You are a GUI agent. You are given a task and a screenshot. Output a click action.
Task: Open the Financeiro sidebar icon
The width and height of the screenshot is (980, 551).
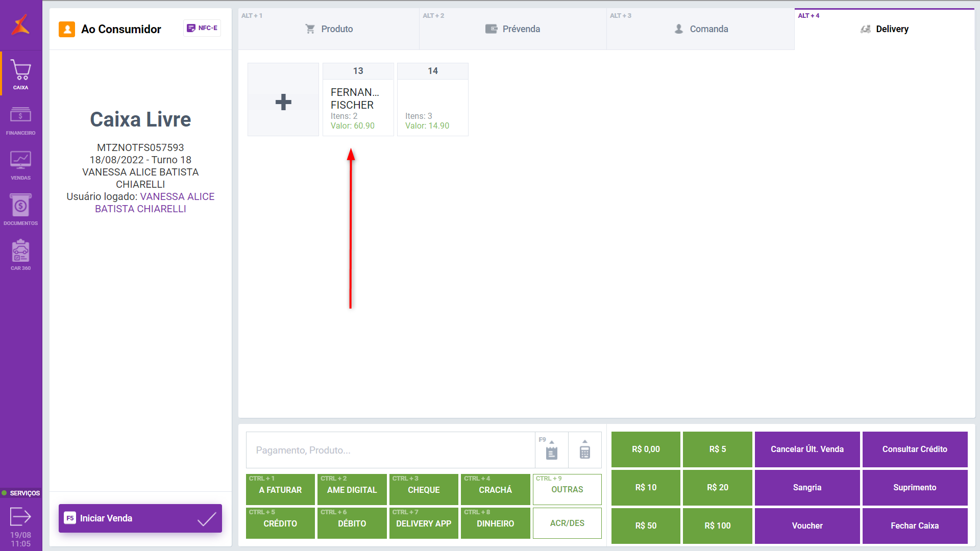coord(20,119)
